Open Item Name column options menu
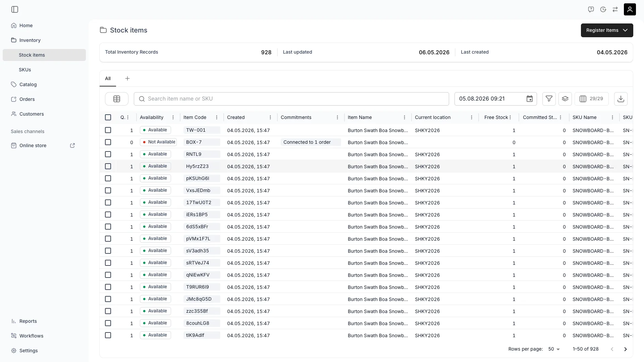The width and height of the screenshot is (644, 362). [405, 117]
